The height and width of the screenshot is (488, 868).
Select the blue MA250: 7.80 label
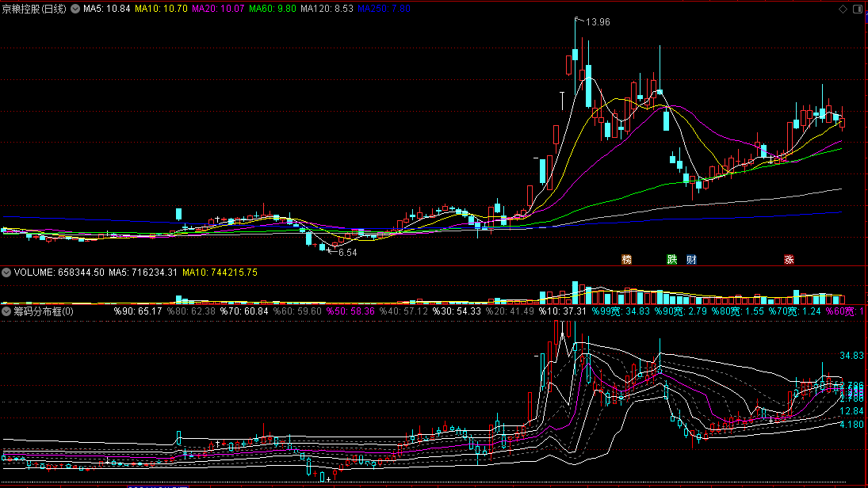point(384,9)
